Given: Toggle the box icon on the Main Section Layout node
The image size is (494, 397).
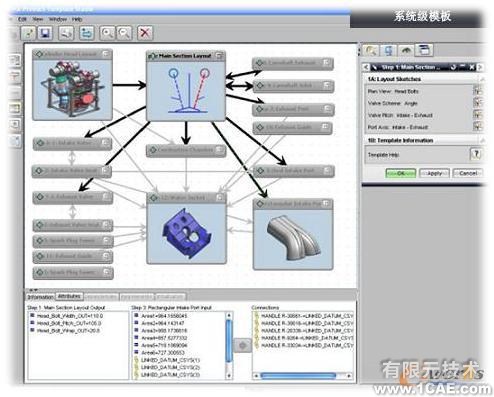Looking at the screenshot, I should (x=220, y=56).
